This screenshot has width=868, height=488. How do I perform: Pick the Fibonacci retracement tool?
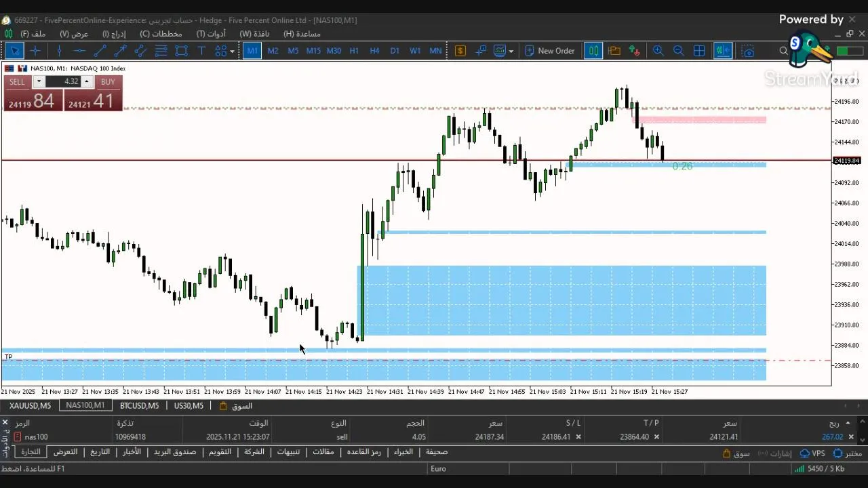coord(161,51)
